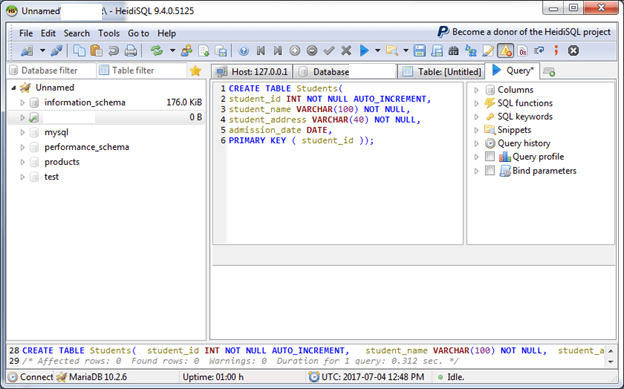Open the Tools menu

109,33
